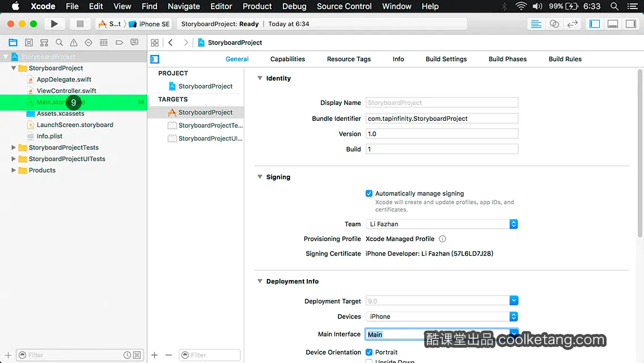Open the Notification Center icon

[633, 6]
